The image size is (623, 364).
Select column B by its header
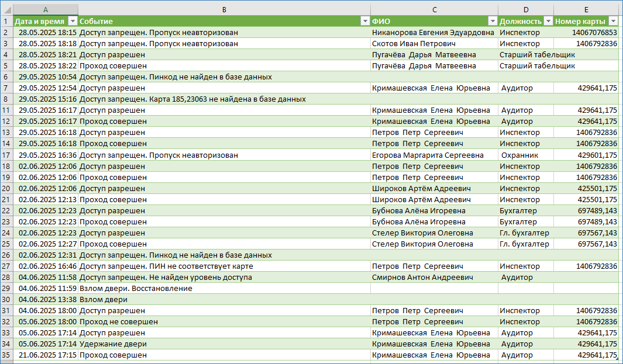224,10
